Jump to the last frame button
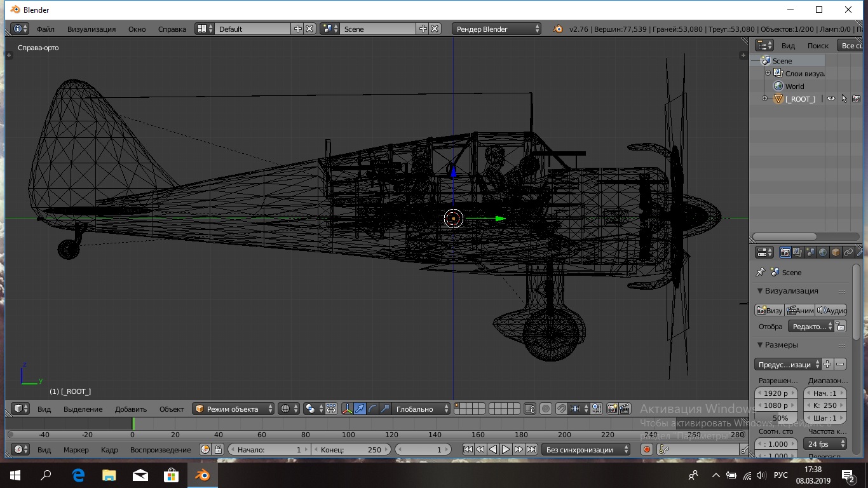This screenshot has height=488, width=868. pyautogui.click(x=531, y=450)
